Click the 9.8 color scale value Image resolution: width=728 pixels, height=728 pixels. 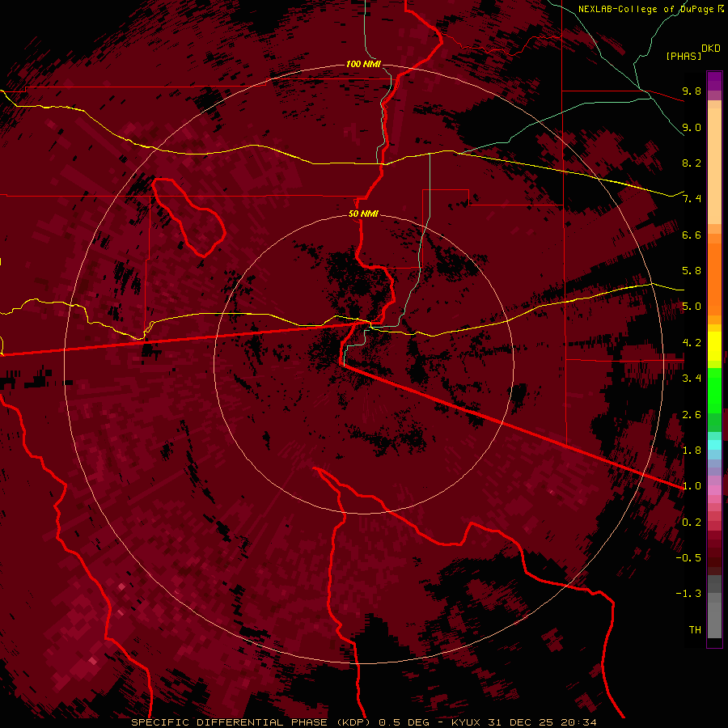692,91
